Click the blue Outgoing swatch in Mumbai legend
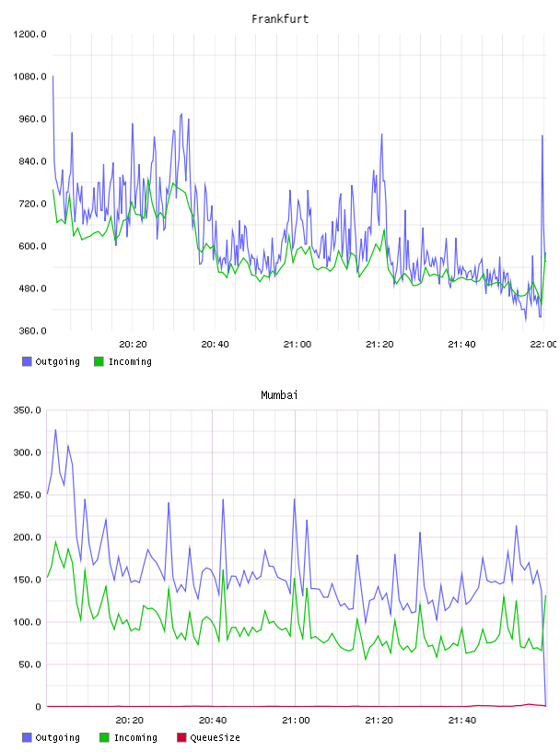560x752 pixels. [x=27, y=737]
